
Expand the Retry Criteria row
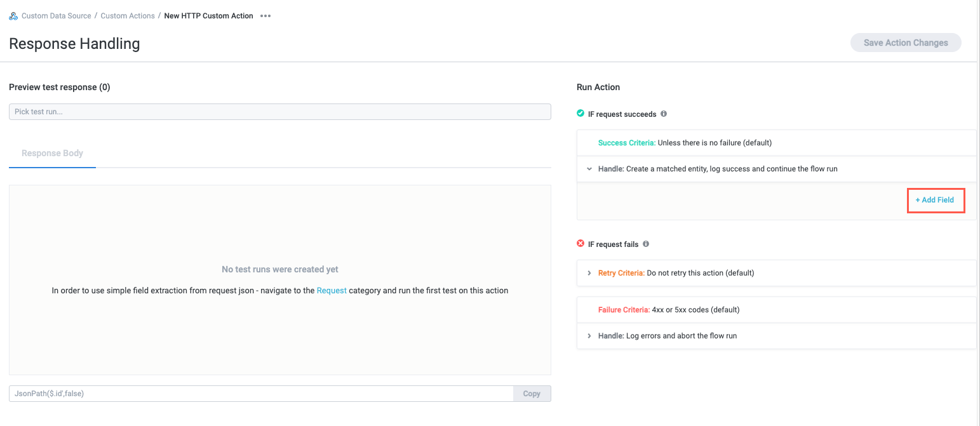pyautogui.click(x=589, y=273)
